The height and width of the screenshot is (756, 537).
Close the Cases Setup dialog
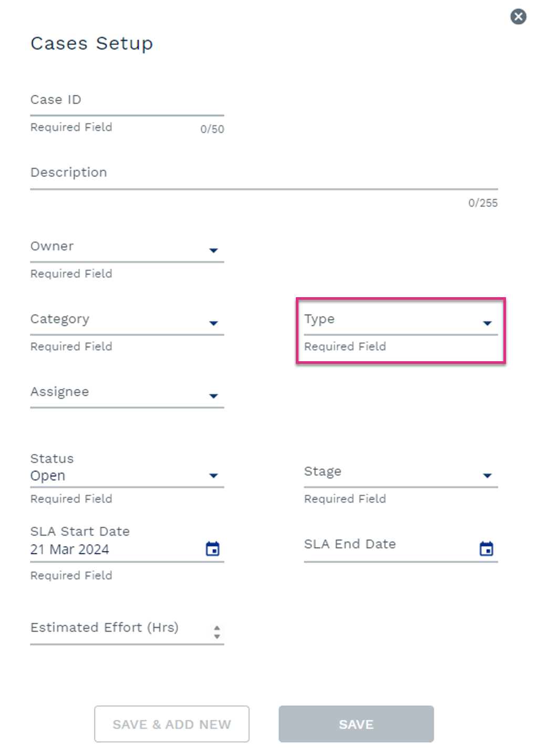click(x=518, y=17)
